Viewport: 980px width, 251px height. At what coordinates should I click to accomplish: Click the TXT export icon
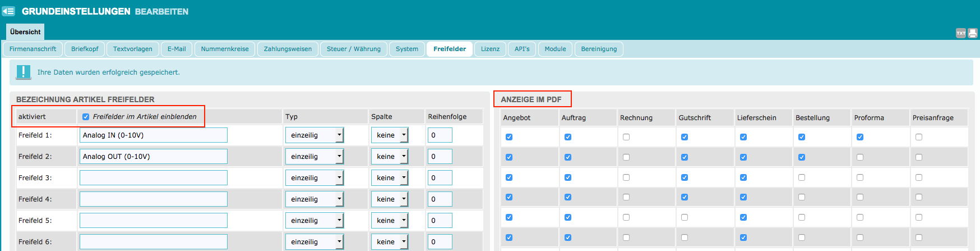[960, 33]
